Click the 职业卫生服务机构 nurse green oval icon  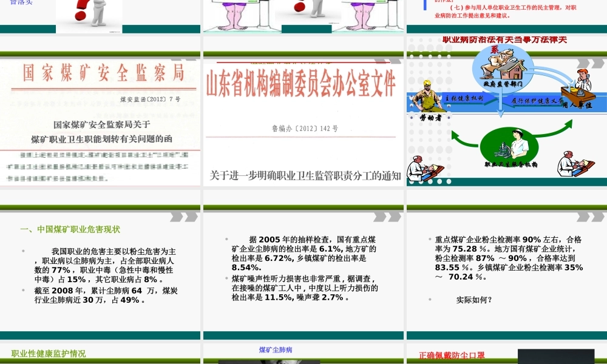[509, 148]
